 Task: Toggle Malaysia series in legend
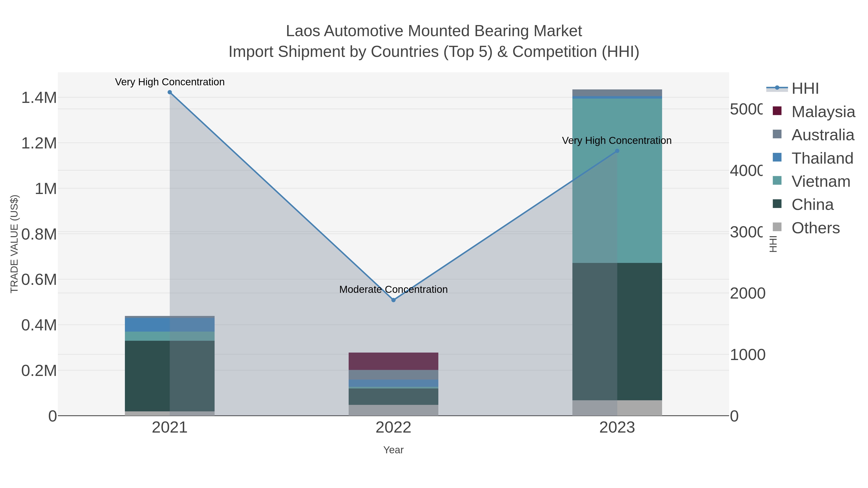tap(814, 112)
